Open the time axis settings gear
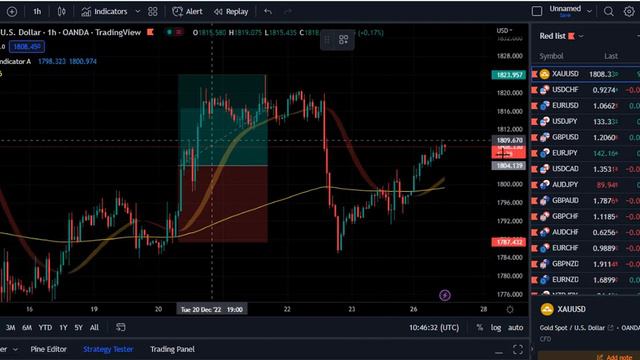This screenshot has width=640, height=360. tap(510, 309)
